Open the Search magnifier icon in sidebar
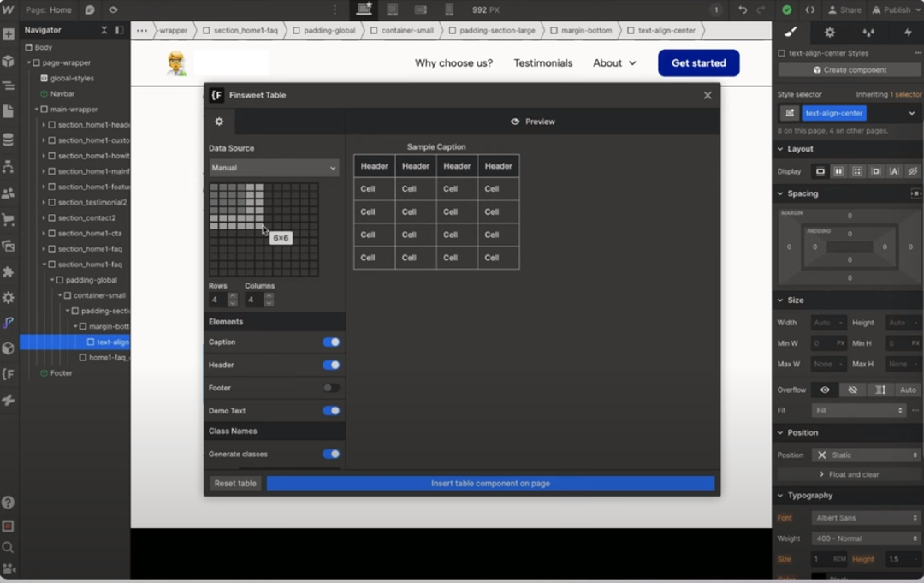The image size is (924, 583). 9,548
